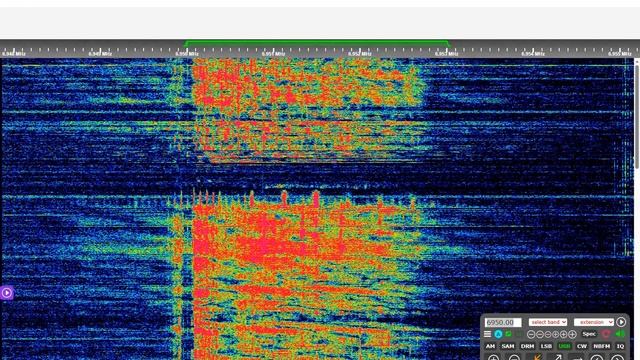Image resolution: width=640 pixels, height=360 pixels.
Task: Click the purple play icon at left edge
Action: tap(7, 293)
